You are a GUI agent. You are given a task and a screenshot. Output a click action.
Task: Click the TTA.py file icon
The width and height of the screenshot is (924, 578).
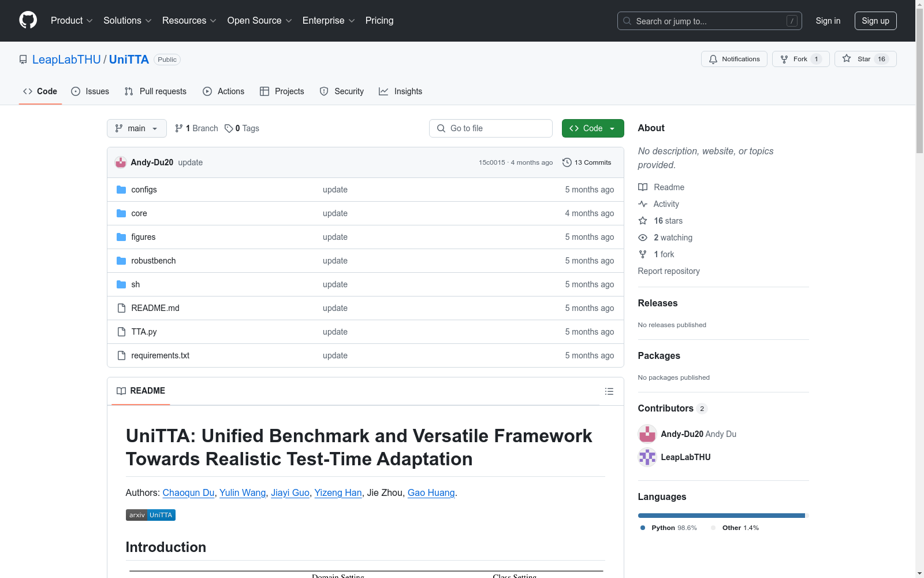coord(121,332)
